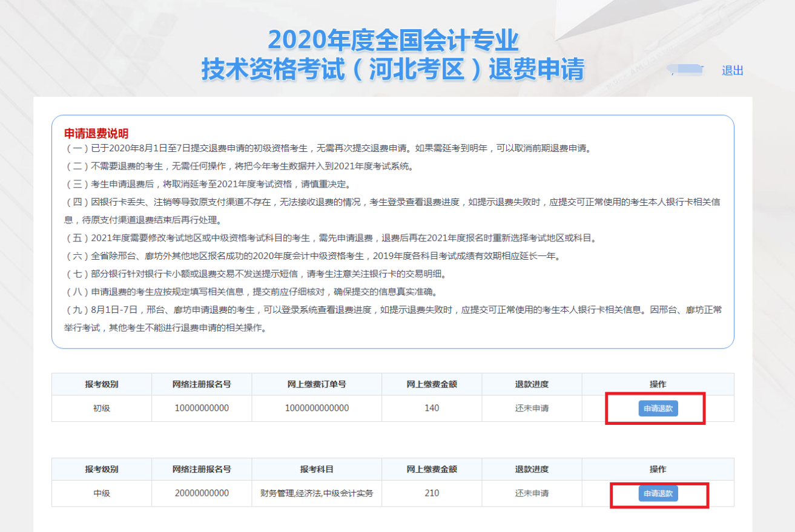Click 还未申请 status in the 初级 row
The height and width of the screenshot is (532, 795).
[x=532, y=408]
